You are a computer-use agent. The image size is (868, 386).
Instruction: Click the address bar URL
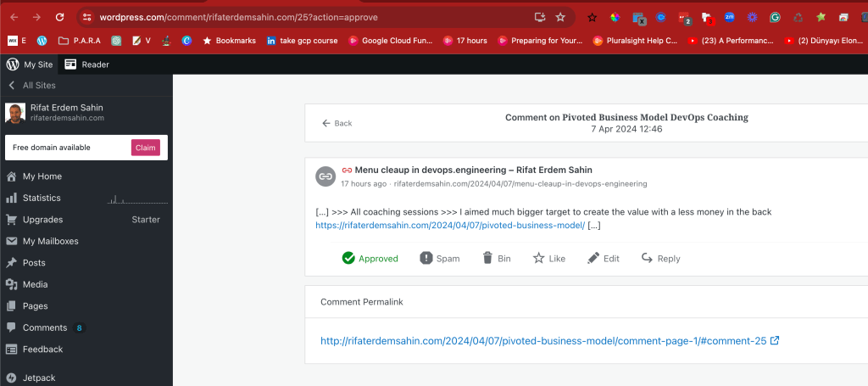coord(238,17)
